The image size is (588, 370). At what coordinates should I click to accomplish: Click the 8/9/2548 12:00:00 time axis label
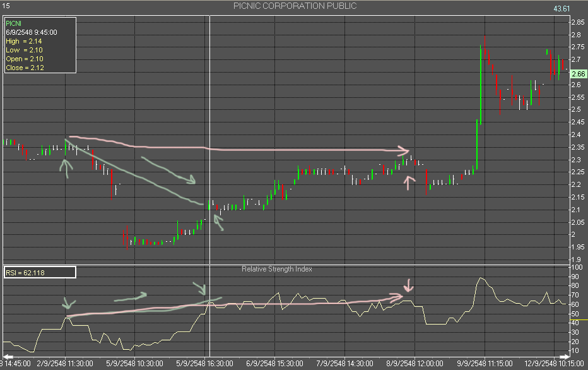pos(415,364)
